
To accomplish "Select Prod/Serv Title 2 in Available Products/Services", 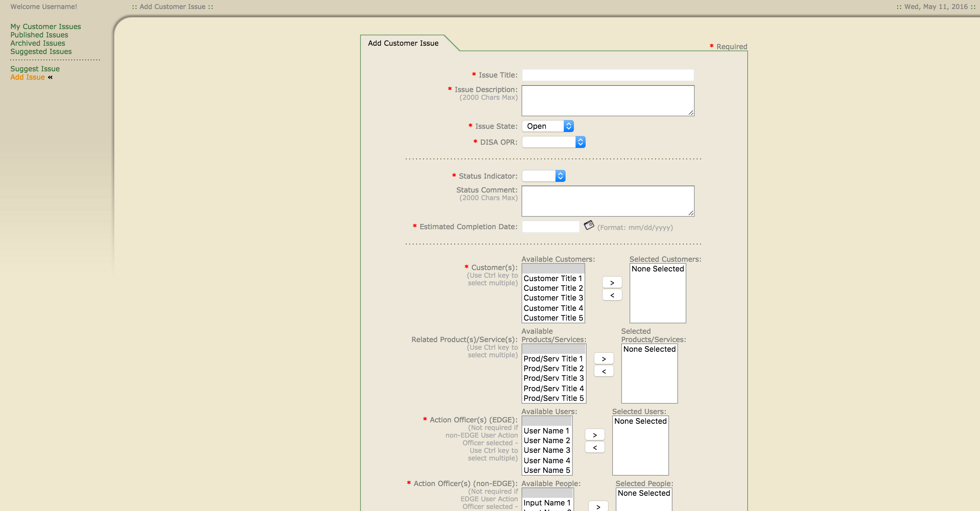I will point(553,368).
